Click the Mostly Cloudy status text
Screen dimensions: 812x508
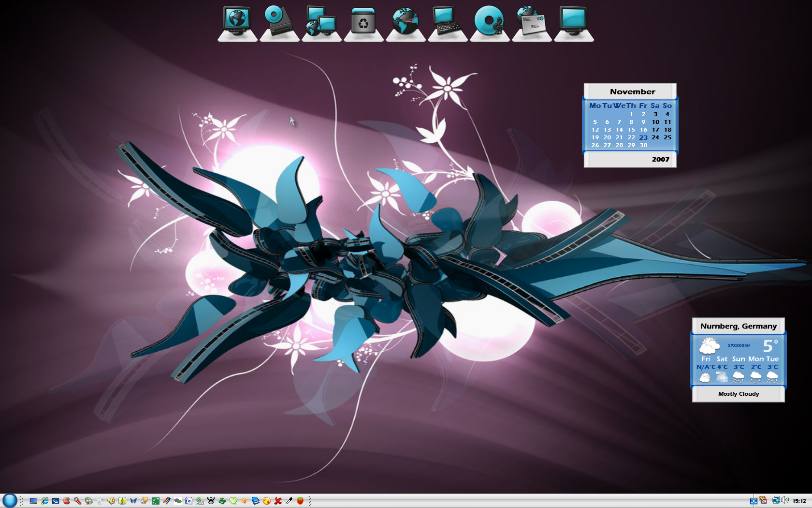739,394
